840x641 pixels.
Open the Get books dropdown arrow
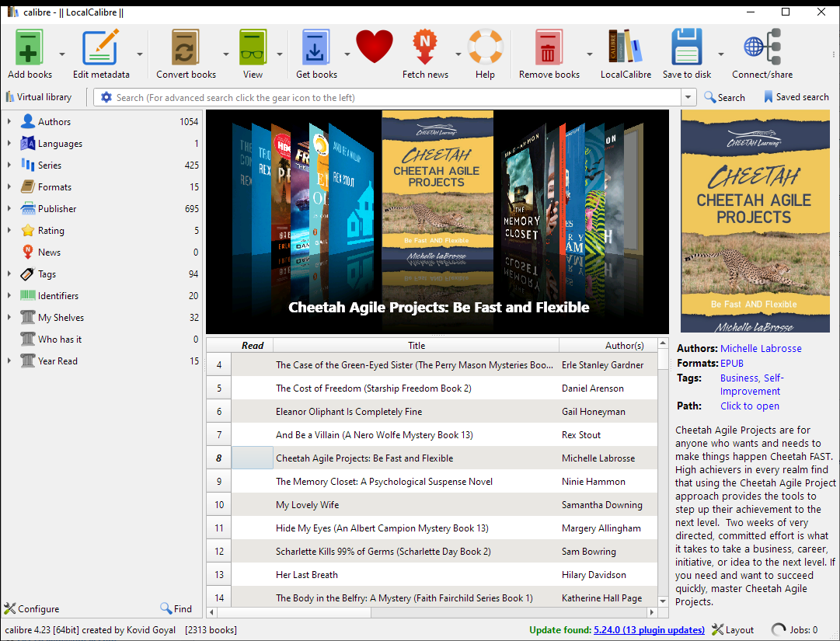point(347,54)
